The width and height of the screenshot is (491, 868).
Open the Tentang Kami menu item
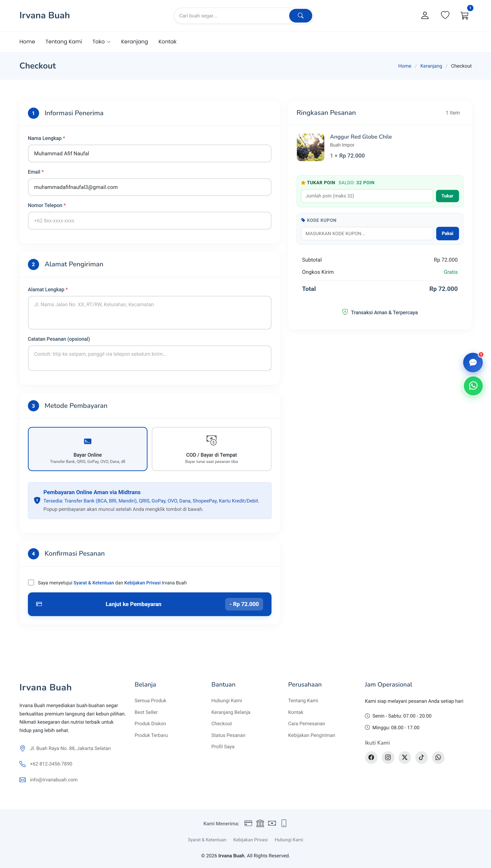point(64,42)
